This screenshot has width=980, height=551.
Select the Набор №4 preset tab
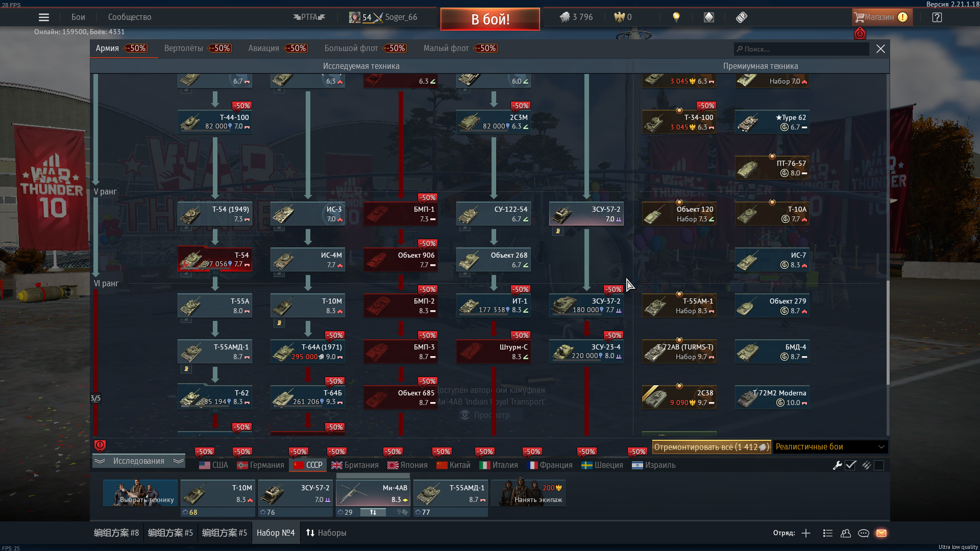tap(276, 533)
